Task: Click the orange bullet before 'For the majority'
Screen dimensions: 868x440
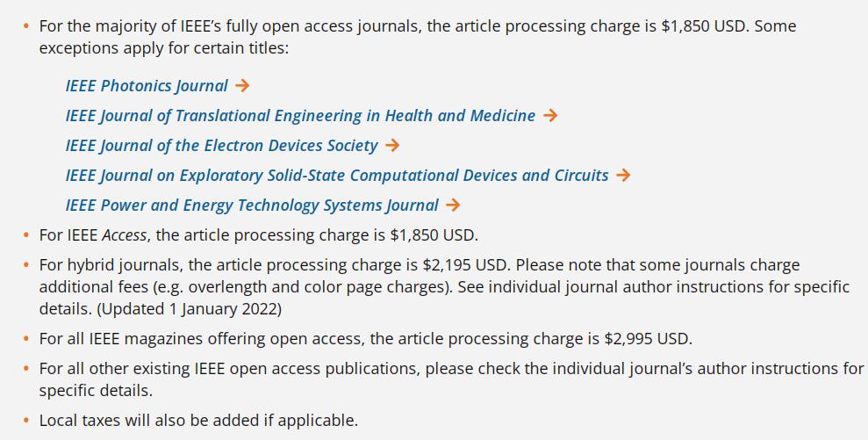Action: (x=26, y=26)
